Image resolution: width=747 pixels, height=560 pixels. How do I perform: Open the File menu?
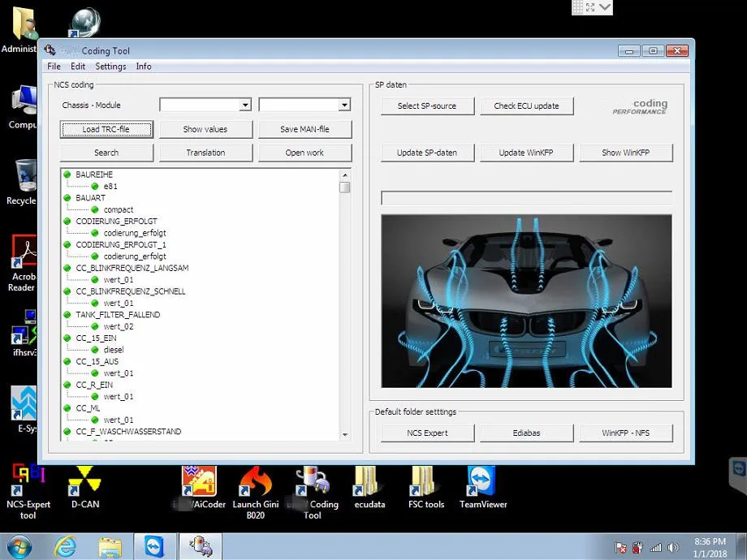(54, 67)
